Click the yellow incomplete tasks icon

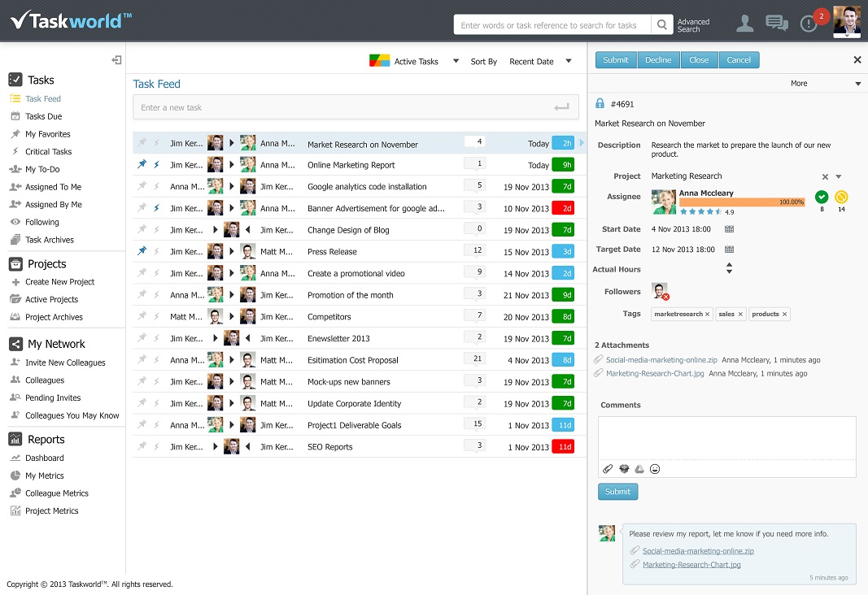click(841, 197)
